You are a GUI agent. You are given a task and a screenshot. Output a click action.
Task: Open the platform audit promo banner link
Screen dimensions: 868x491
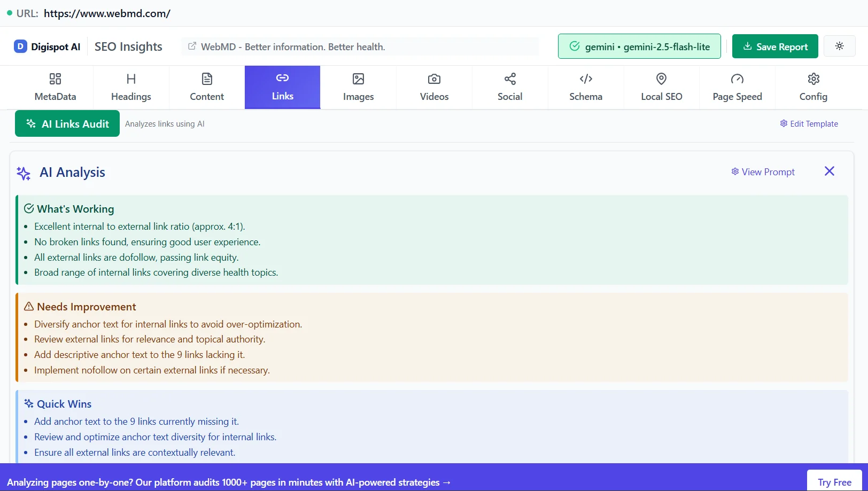[229, 482]
